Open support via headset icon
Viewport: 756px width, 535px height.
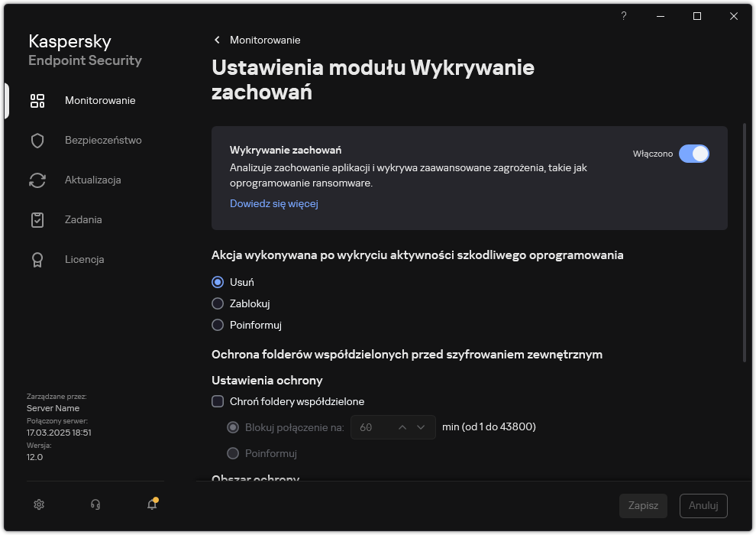pos(95,504)
